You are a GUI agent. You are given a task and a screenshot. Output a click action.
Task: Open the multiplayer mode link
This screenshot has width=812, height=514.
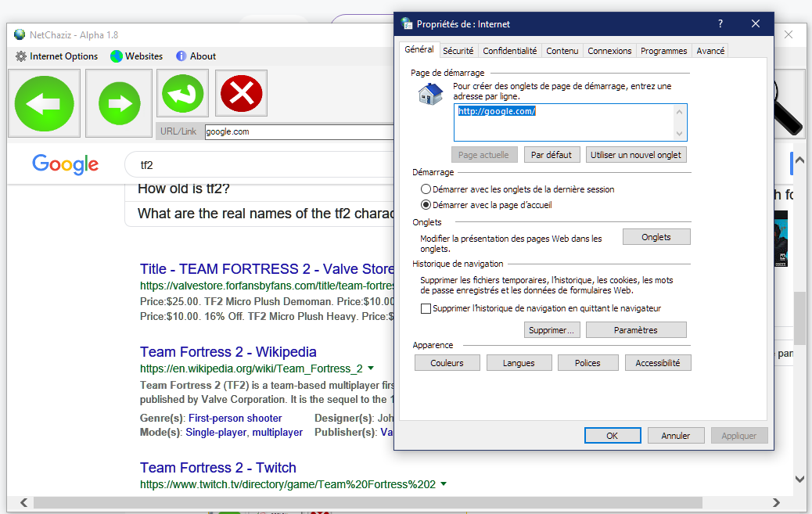click(278, 432)
